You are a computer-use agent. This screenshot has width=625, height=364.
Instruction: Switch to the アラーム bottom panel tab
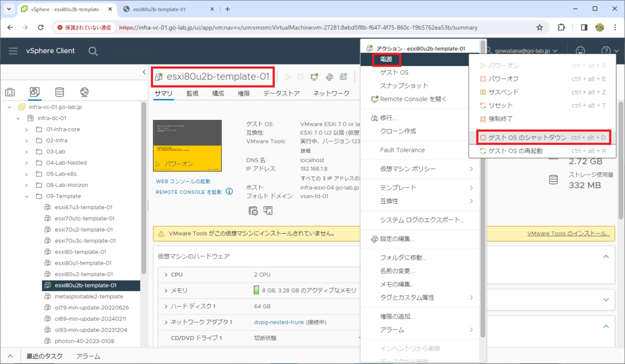tap(88, 356)
